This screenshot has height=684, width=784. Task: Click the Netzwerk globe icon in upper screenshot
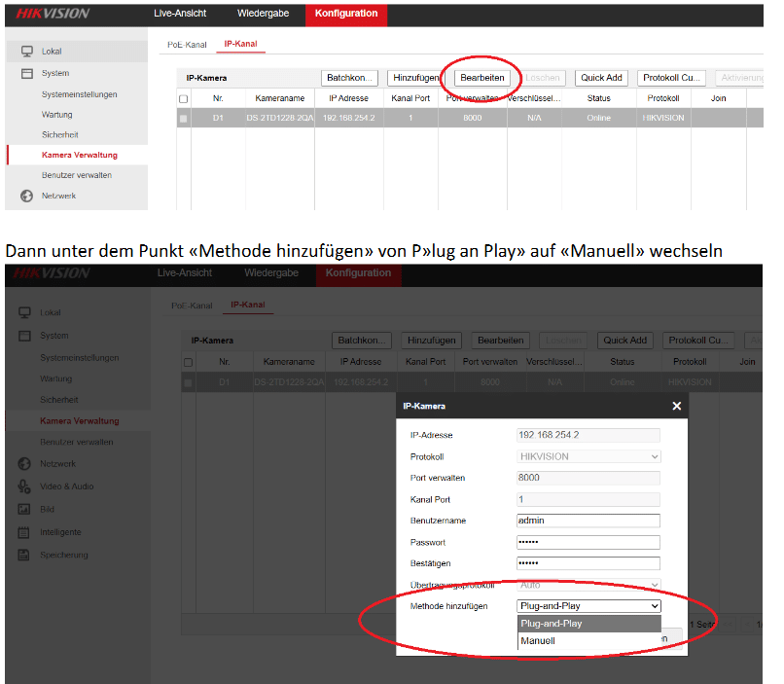click(27, 196)
